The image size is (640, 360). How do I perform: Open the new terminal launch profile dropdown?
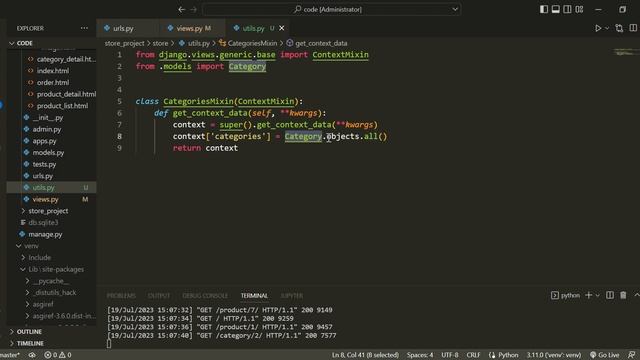tap(598, 295)
